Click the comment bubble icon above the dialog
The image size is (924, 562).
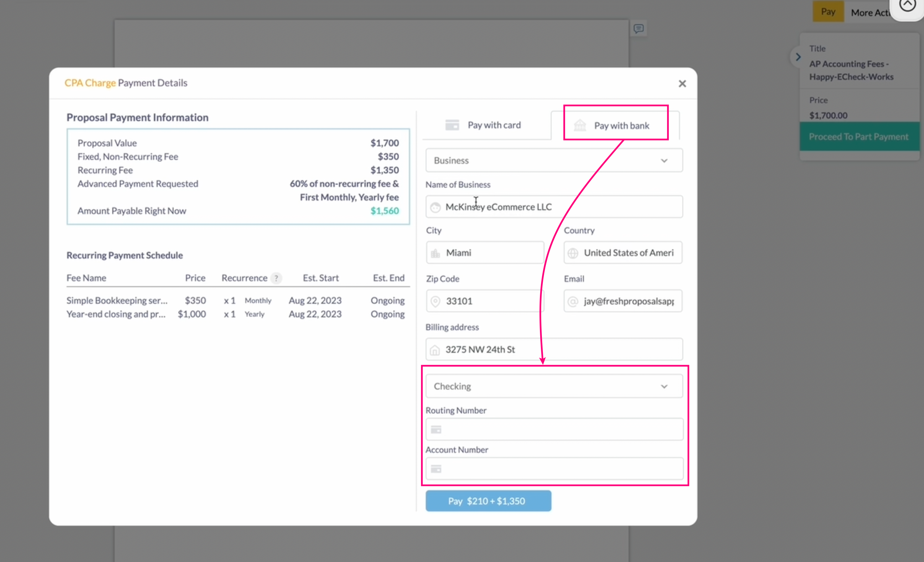pos(639,29)
